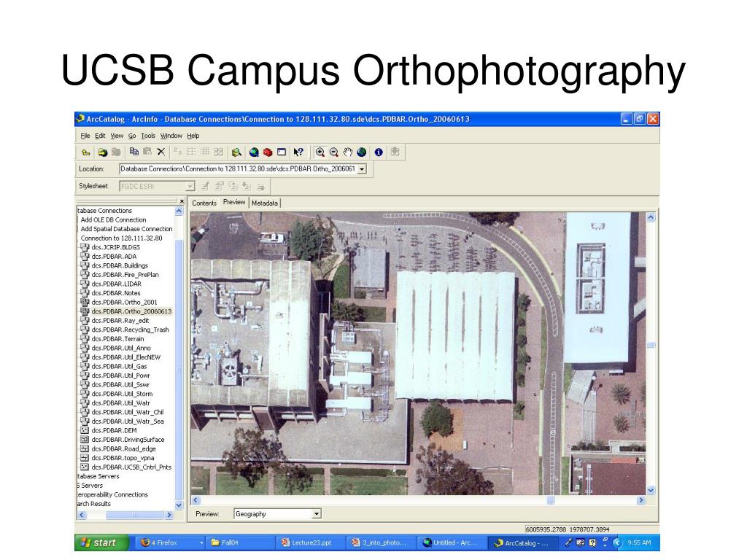
Task: Select the Pan hand tool
Action: [x=348, y=152]
